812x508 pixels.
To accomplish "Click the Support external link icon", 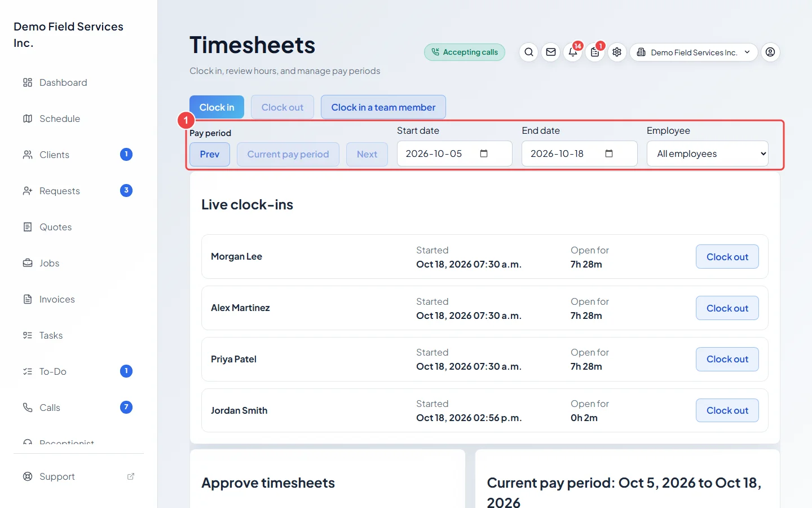I will click(x=131, y=476).
